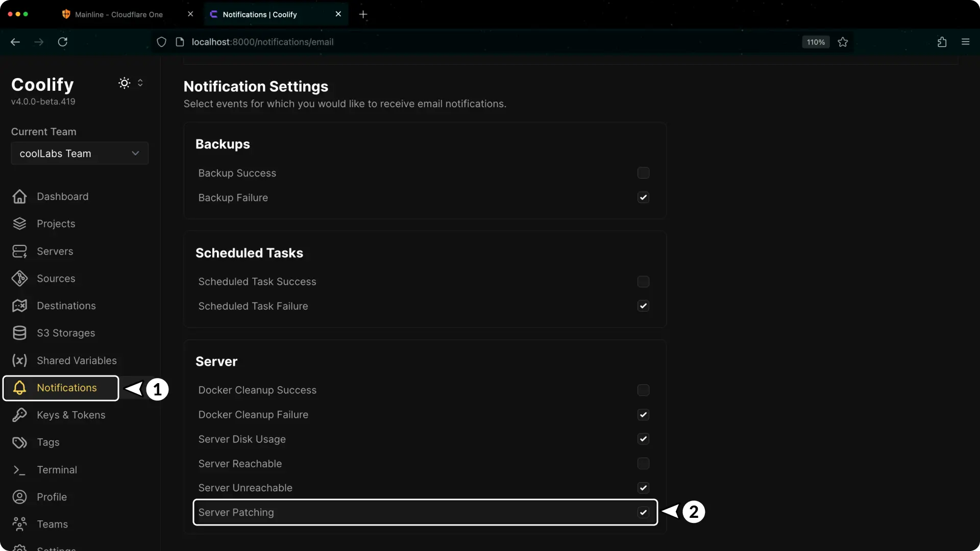Open Shared Variables via the (x) icon
This screenshot has width=980, height=551.
click(x=19, y=360)
